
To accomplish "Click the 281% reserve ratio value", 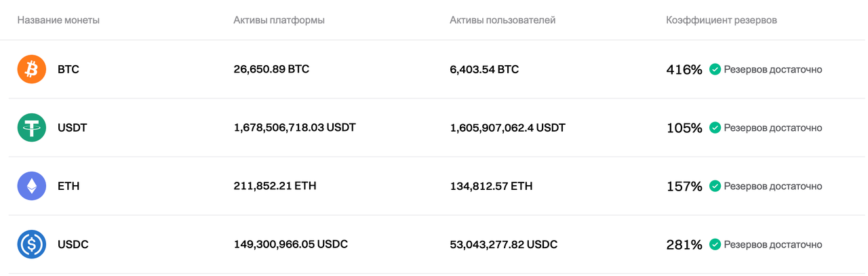I will pyautogui.click(x=684, y=245).
